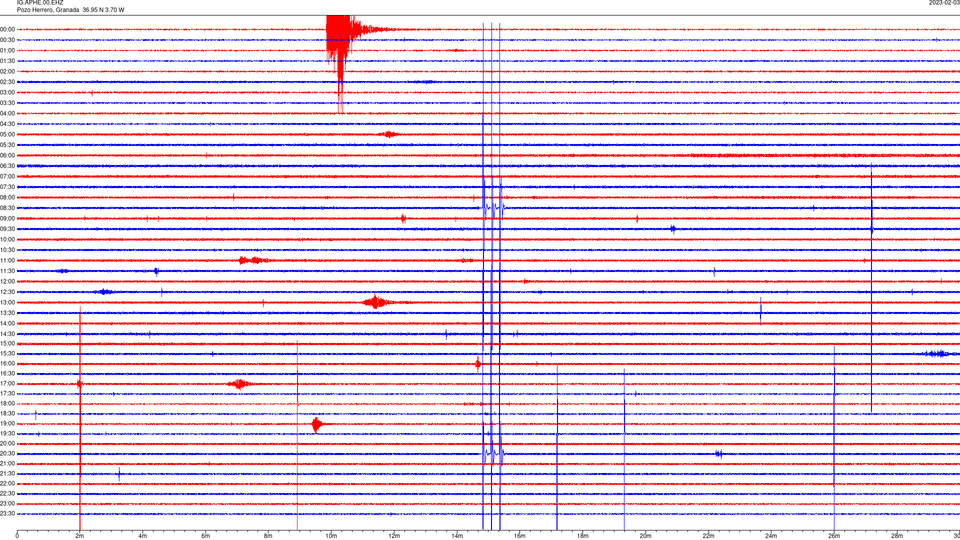Click the 14:00 row label
This screenshot has width=960, height=540.
coord(7,323)
